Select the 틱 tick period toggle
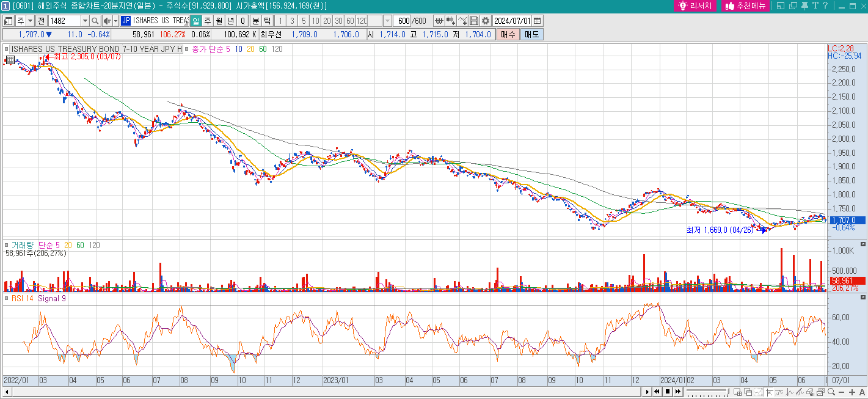The image size is (868, 399). pos(267,21)
